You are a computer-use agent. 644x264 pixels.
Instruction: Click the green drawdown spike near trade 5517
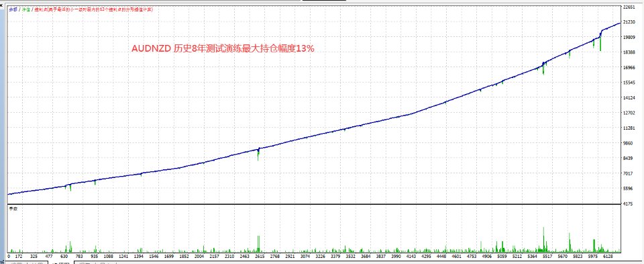(543, 69)
